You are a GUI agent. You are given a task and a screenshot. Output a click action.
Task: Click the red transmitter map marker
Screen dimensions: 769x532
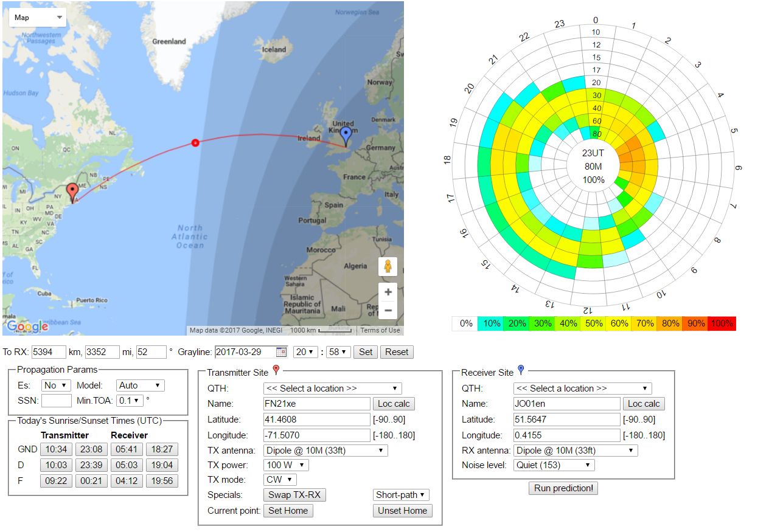tap(72, 192)
